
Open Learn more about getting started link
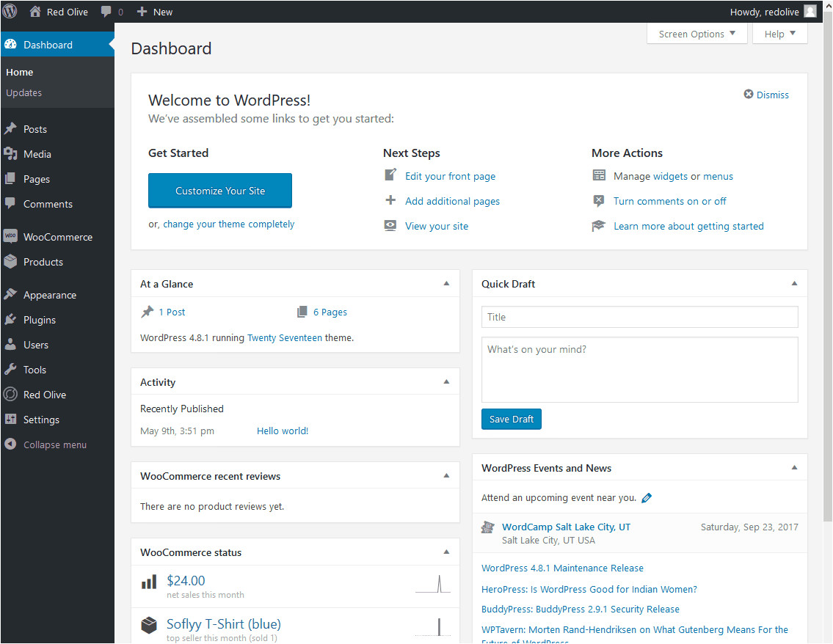coord(688,226)
